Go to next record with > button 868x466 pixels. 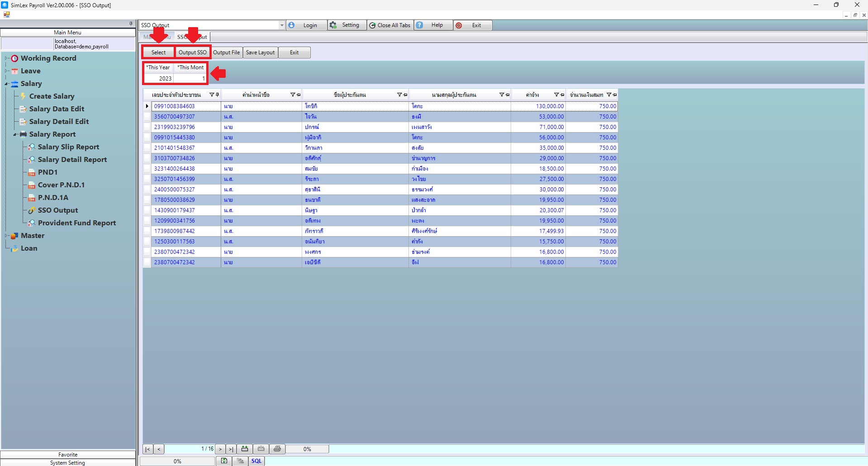click(x=220, y=449)
